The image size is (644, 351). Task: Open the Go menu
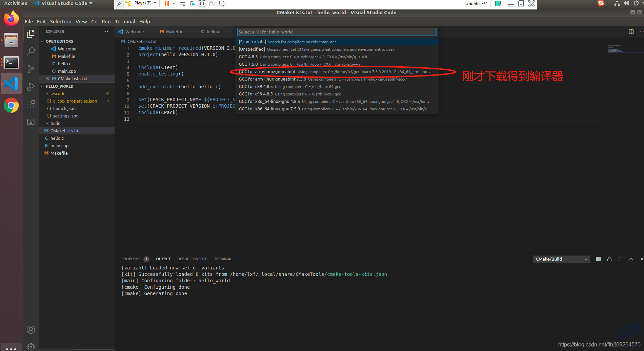94,22
